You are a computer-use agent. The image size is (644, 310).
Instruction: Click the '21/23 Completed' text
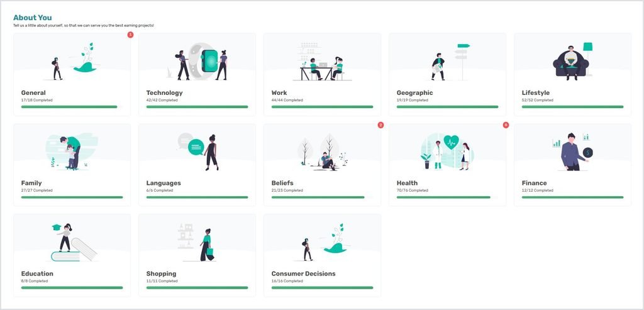287,191
